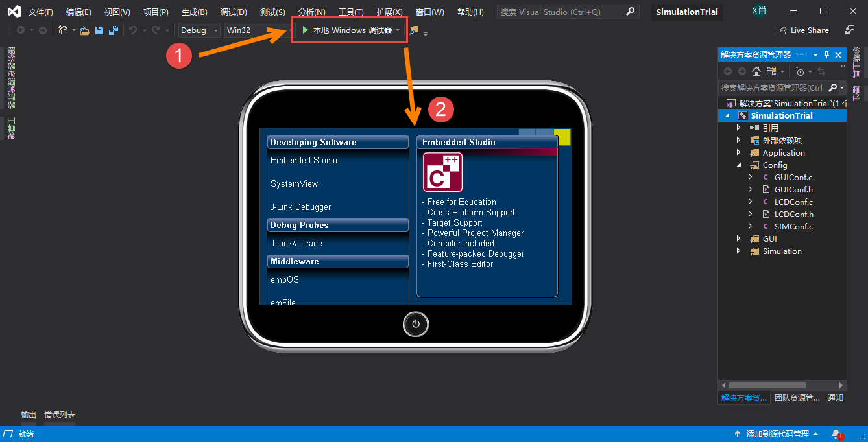Viewport: 868px width, 442px height.
Task: Open the Debug configuration dropdown
Action: click(x=198, y=30)
